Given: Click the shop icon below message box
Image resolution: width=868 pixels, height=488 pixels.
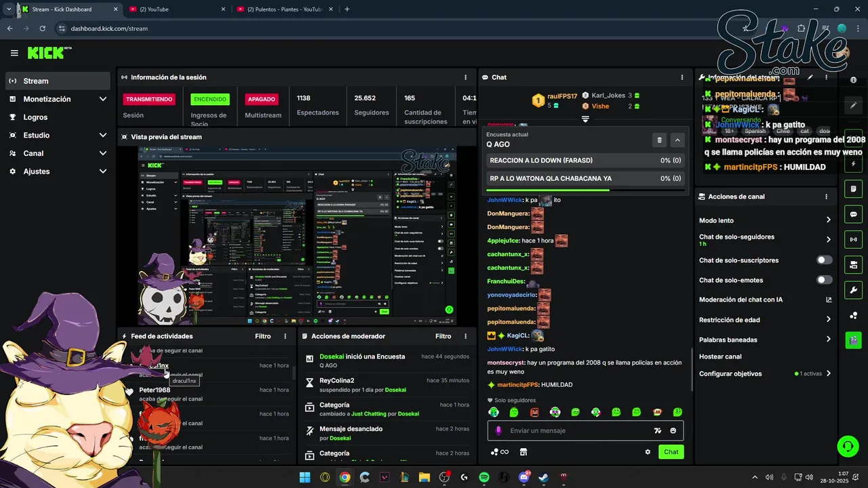Looking at the screenshot, I should click(523, 452).
